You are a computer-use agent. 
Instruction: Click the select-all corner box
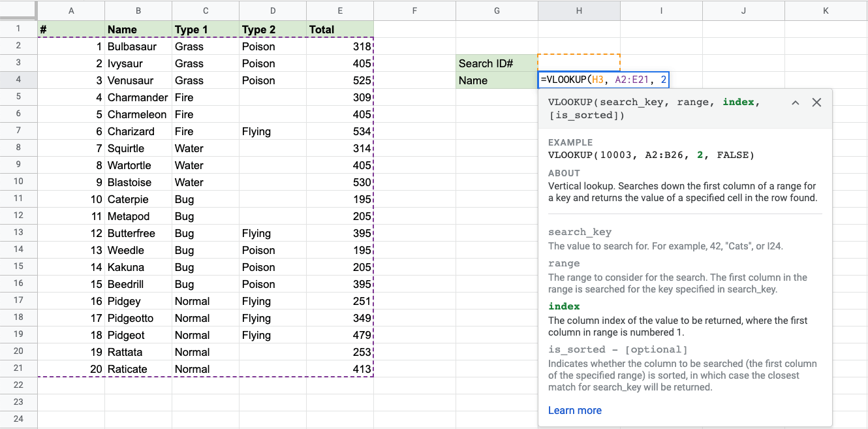[x=18, y=10]
